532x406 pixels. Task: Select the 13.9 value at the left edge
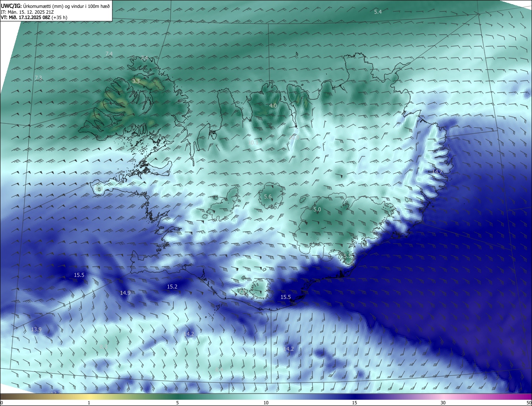coord(36,330)
